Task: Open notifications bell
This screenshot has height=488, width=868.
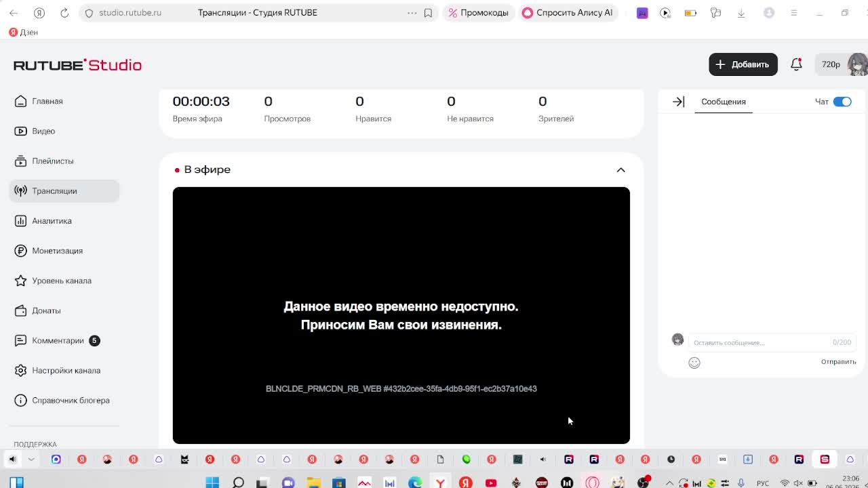Action: click(x=796, y=64)
